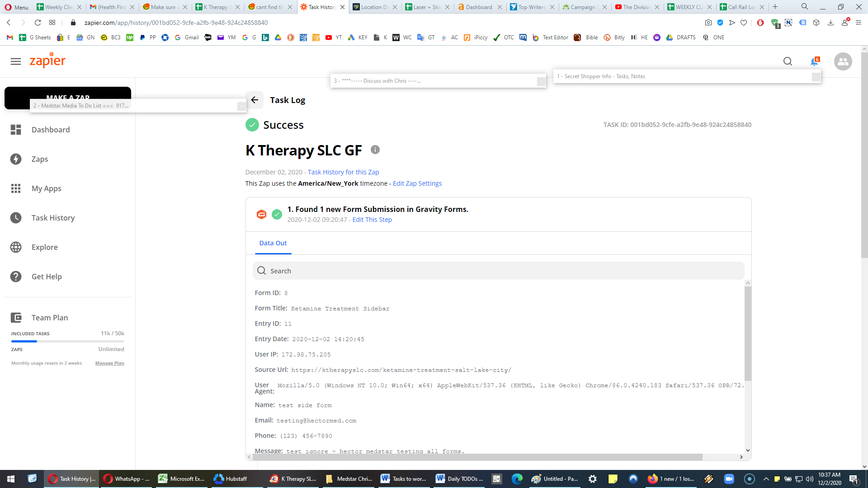Switch to the Dashboard browser tab

coord(479,7)
